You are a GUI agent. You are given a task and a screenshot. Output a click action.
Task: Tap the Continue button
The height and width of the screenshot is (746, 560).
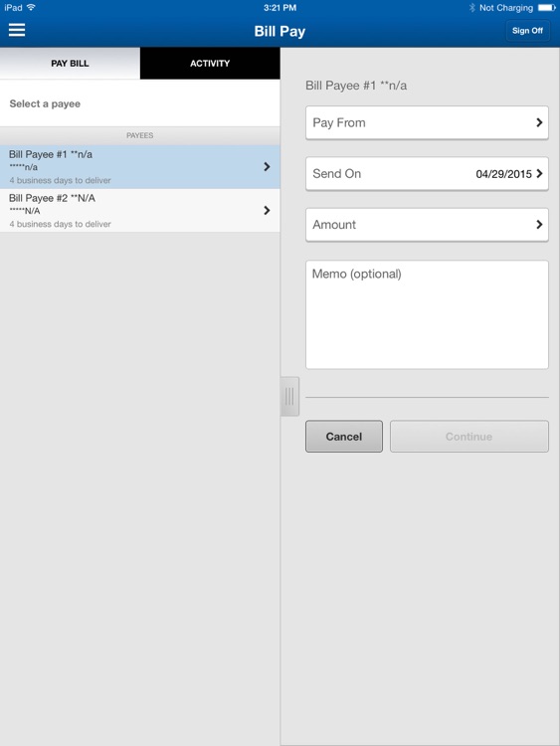[469, 437]
